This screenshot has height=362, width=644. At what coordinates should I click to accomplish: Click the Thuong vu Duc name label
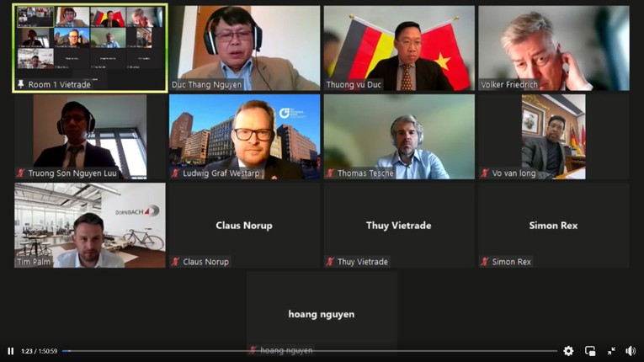pos(354,85)
